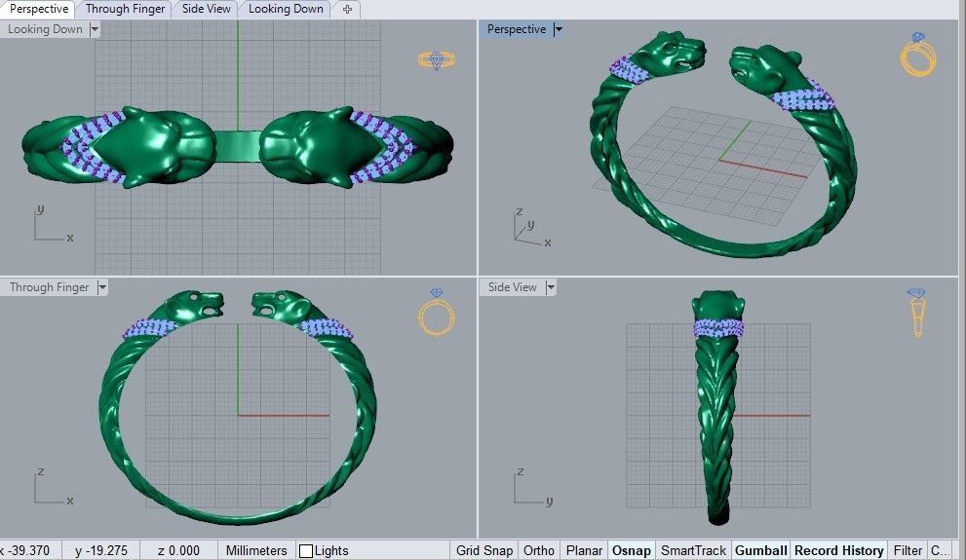Viewport: 966px width, 560px height.
Task: Toggle Grid Snap in the status bar
Action: point(484,550)
